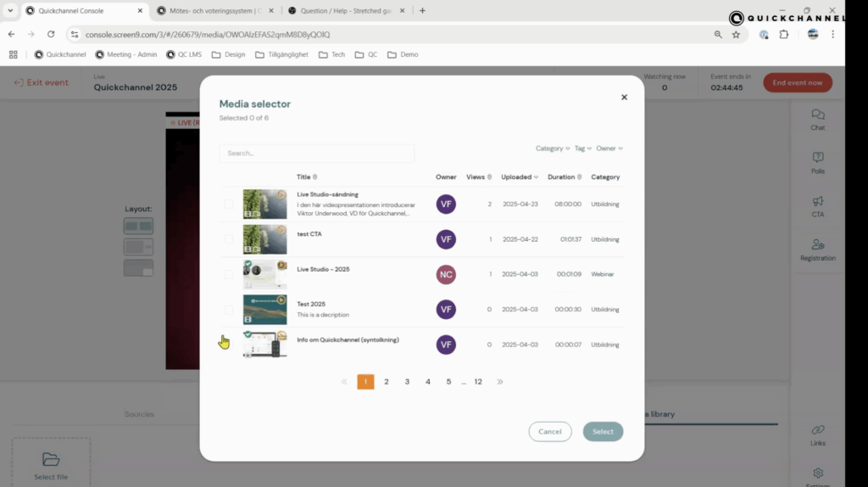Image resolution: width=868 pixels, height=487 pixels.
Task: Click the Select file folder icon
Action: click(x=51, y=459)
